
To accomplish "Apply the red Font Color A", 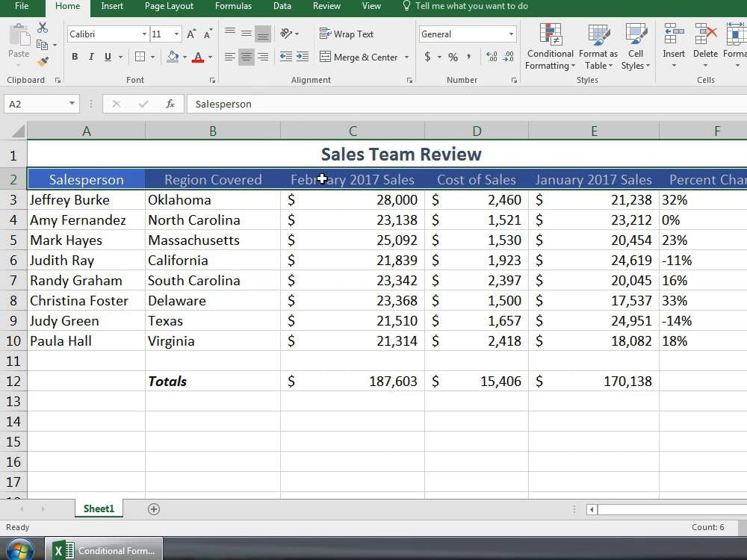I will [198, 57].
